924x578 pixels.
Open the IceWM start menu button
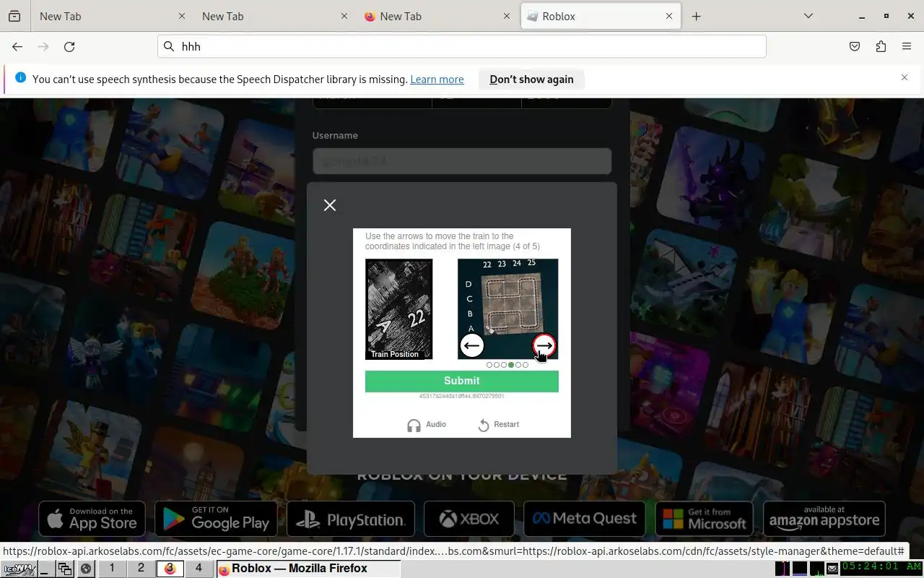(x=19, y=569)
